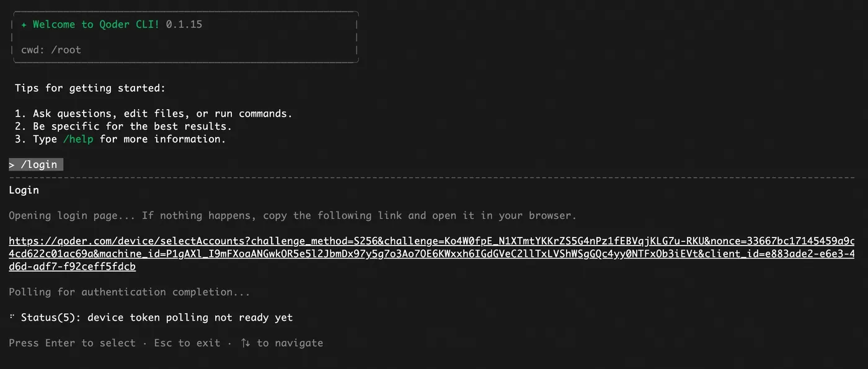Click the sparkle icon before Welcome
The image size is (868, 369).
point(24,25)
